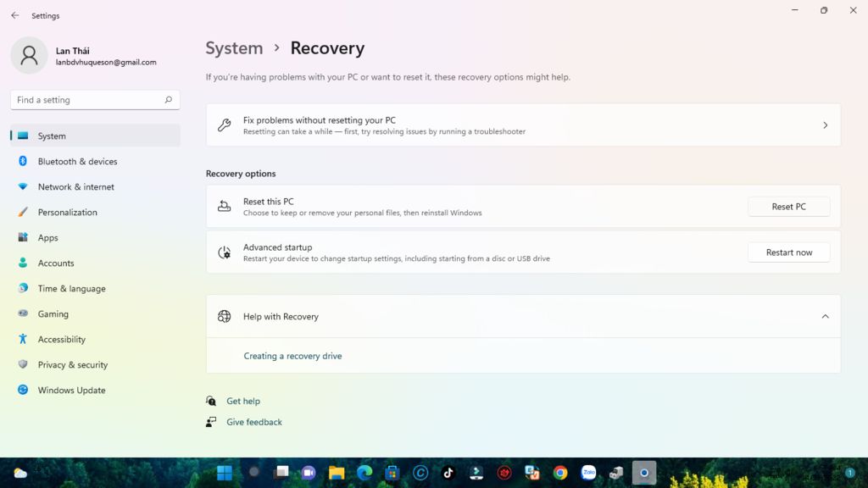Click the Time & language globe icon
This screenshot has width=868, height=488.
pos(23,288)
